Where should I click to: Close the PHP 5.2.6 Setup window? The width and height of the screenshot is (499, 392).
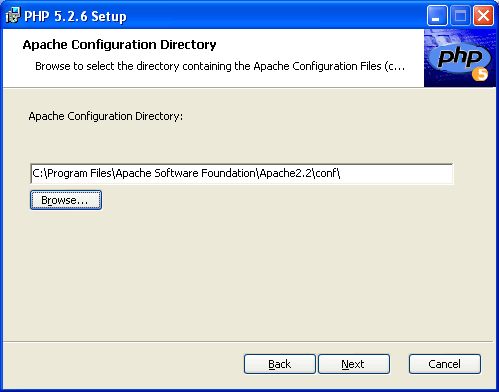point(483,15)
